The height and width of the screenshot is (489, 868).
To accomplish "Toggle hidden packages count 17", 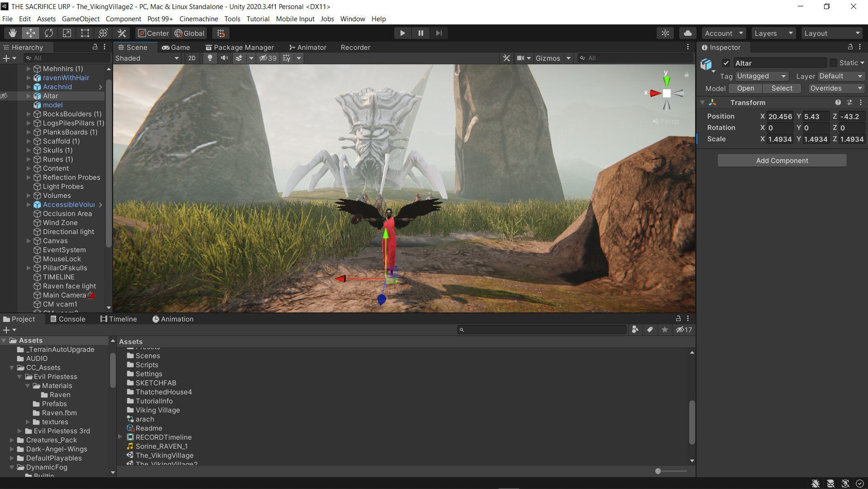I will click(684, 330).
